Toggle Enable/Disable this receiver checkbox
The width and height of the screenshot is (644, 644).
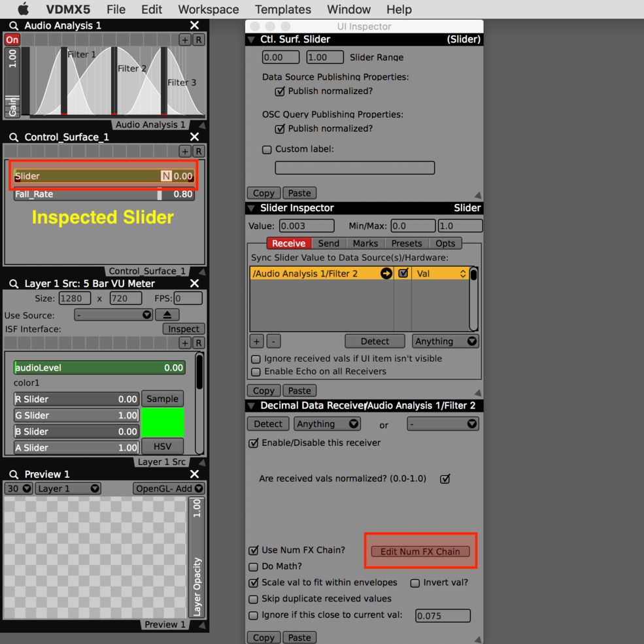coord(254,443)
